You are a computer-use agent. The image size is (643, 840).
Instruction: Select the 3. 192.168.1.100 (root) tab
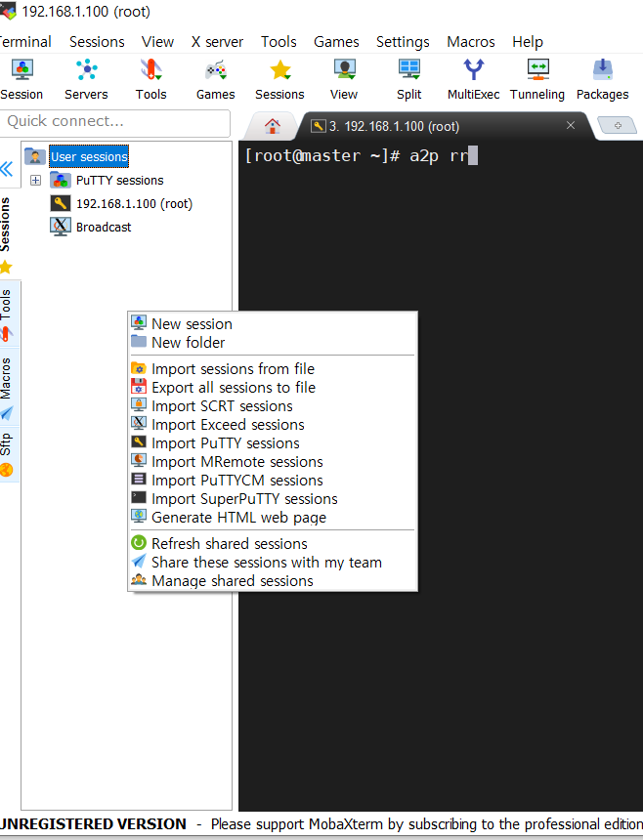394,126
